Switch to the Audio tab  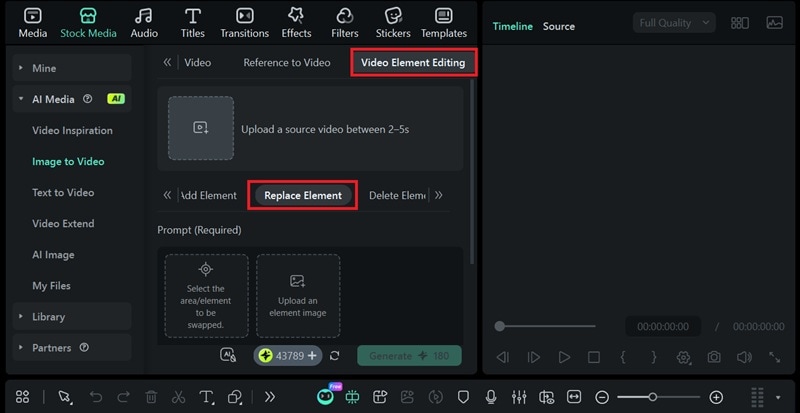[x=144, y=23]
